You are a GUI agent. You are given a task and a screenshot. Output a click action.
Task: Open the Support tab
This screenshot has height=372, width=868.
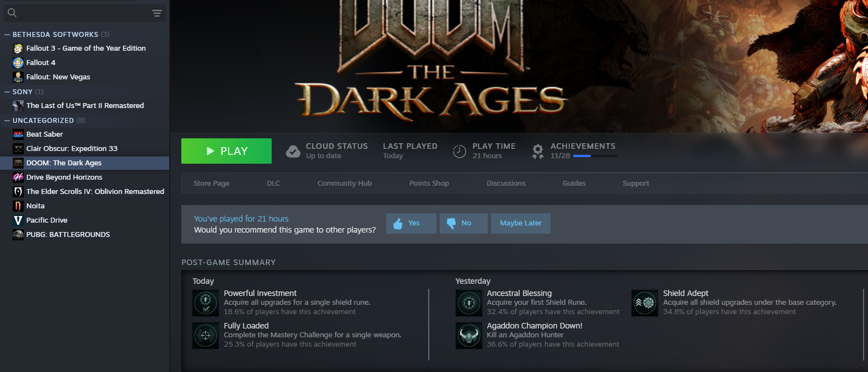[x=635, y=184]
